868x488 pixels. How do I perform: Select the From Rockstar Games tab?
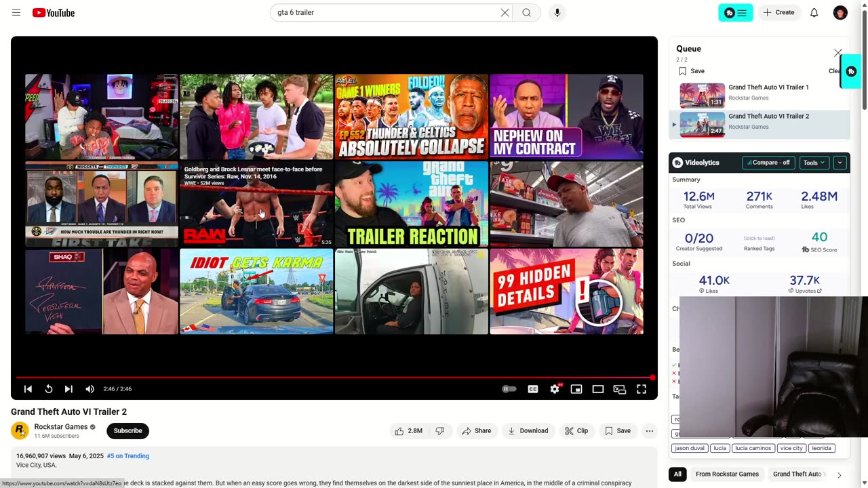pyautogui.click(x=727, y=474)
